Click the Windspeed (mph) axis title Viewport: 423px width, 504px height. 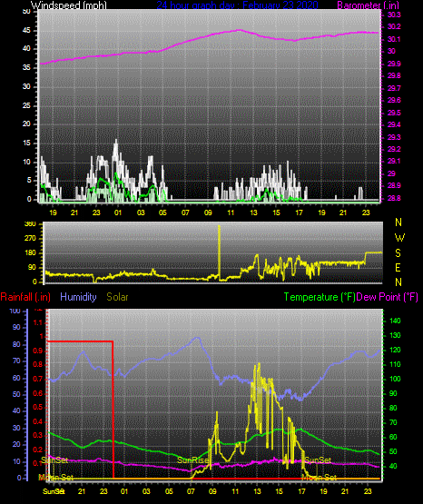pyautogui.click(x=68, y=5)
